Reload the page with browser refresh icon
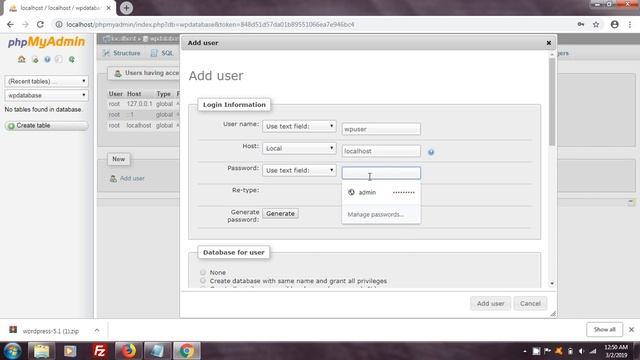Image resolution: width=640 pixels, height=360 pixels. 40,24
